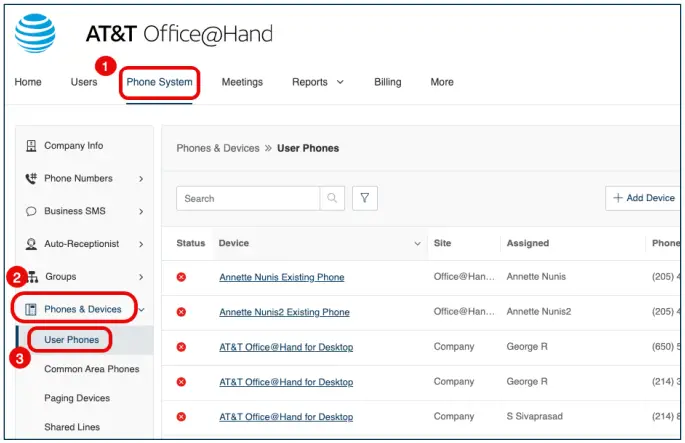Expand the Business SMS submenu chevron
685x443 pixels.
pyautogui.click(x=141, y=211)
